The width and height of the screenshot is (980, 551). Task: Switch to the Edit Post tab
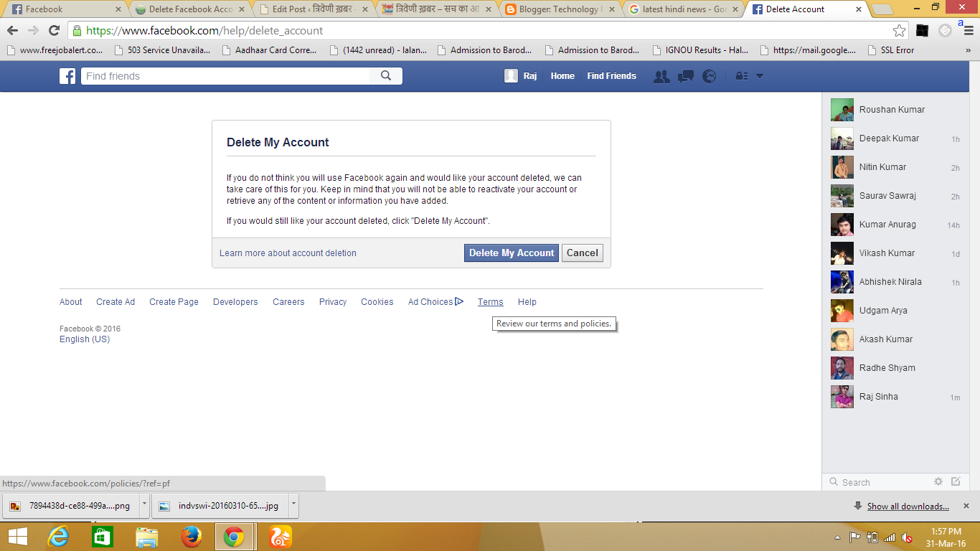314,9
